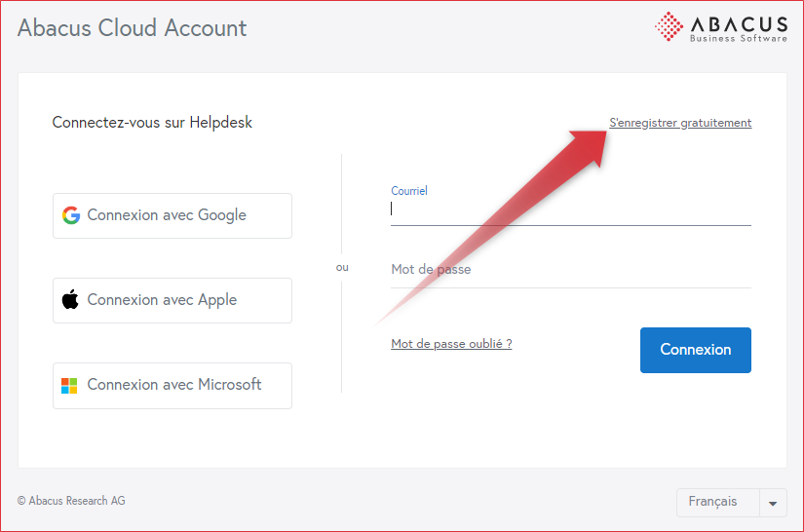The height and width of the screenshot is (532, 804).
Task: Focus the Courriel email input field
Action: 570,209
